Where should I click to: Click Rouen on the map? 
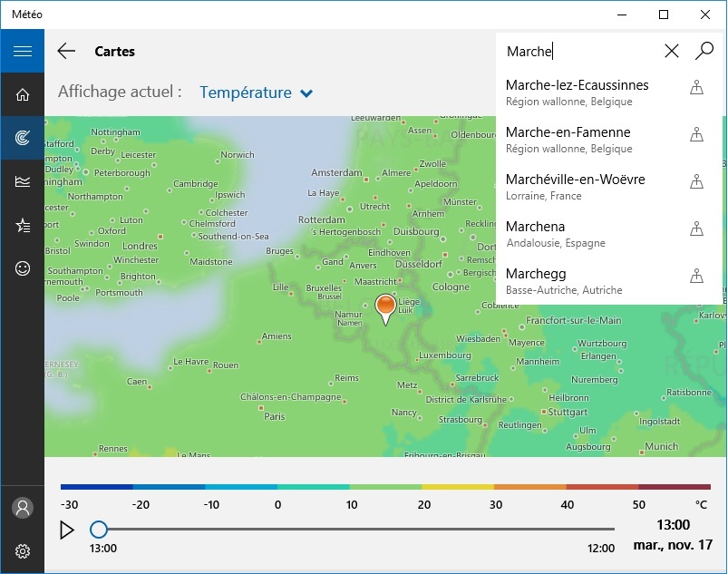pos(226,365)
